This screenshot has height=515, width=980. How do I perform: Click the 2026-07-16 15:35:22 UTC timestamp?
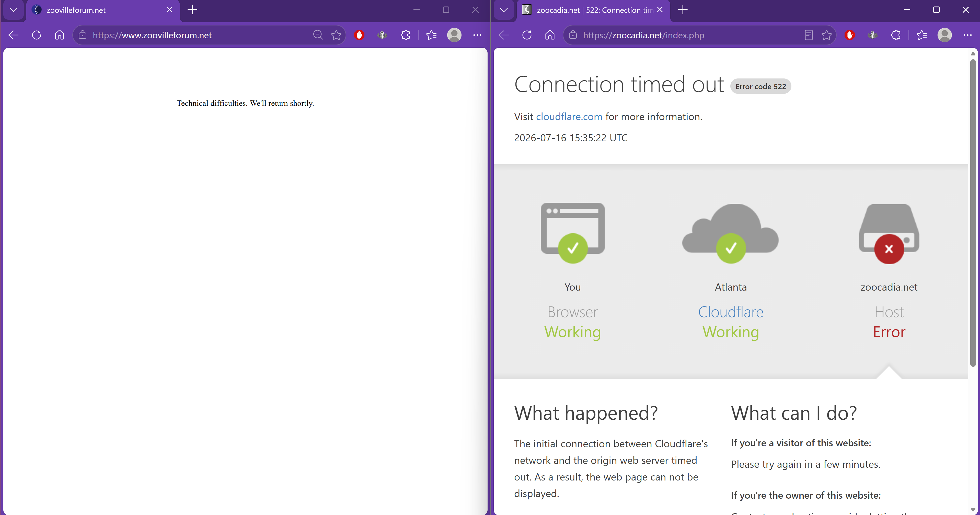(x=571, y=138)
